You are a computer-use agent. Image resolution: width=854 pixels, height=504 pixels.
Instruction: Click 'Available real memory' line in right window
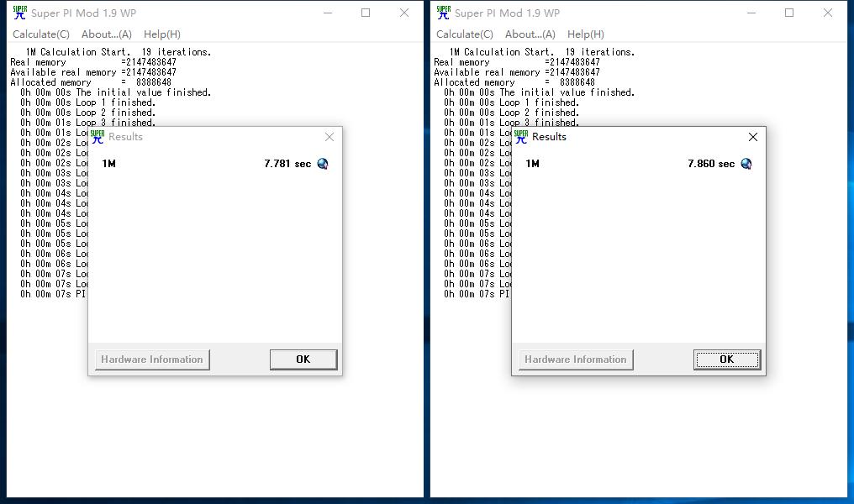click(517, 72)
